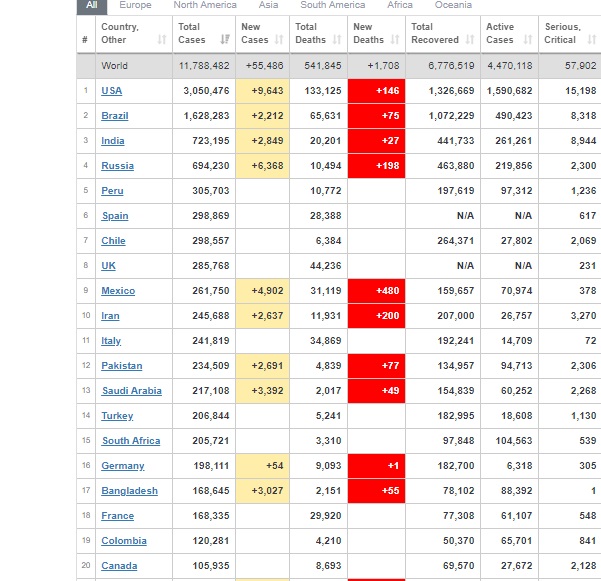
Task: Click USA new deaths +146 cell
Action: [376, 91]
